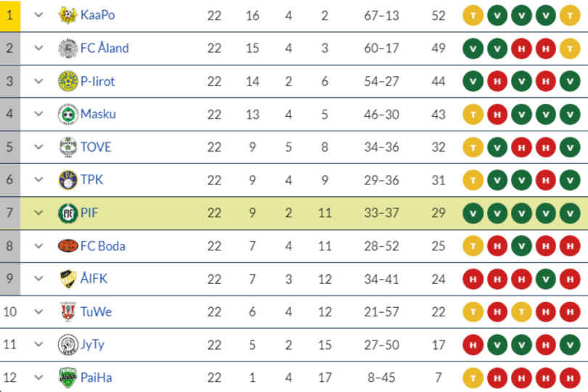Click KaaPo's most recent form badge
This screenshot has width=588, height=392.
[569, 15]
